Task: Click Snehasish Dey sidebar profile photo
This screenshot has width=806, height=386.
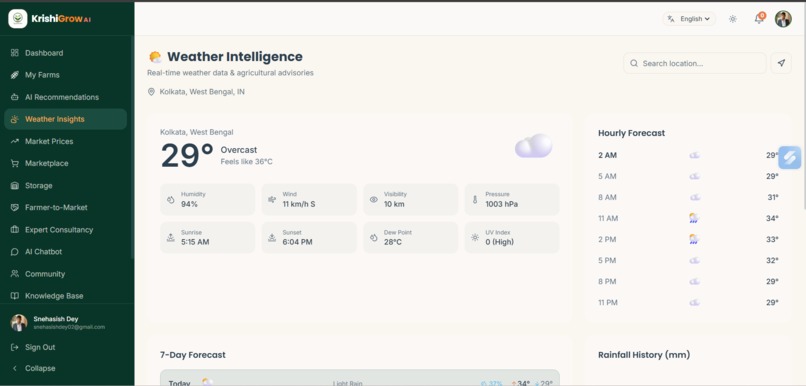Action: (19, 323)
